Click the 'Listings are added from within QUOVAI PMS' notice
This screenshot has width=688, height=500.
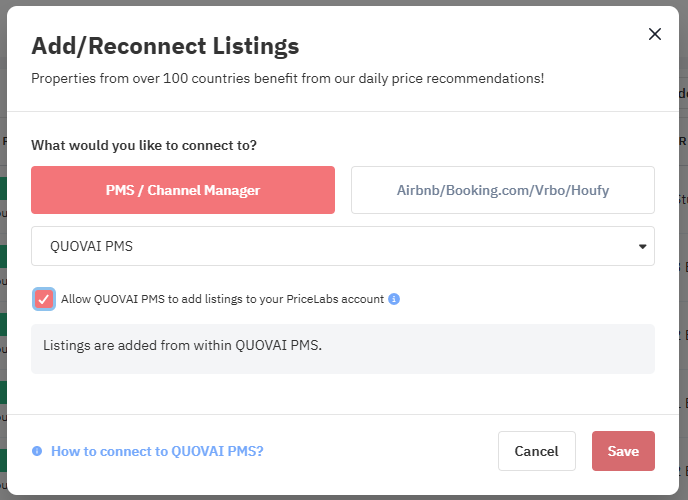pyautogui.click(x=343, y=349)
